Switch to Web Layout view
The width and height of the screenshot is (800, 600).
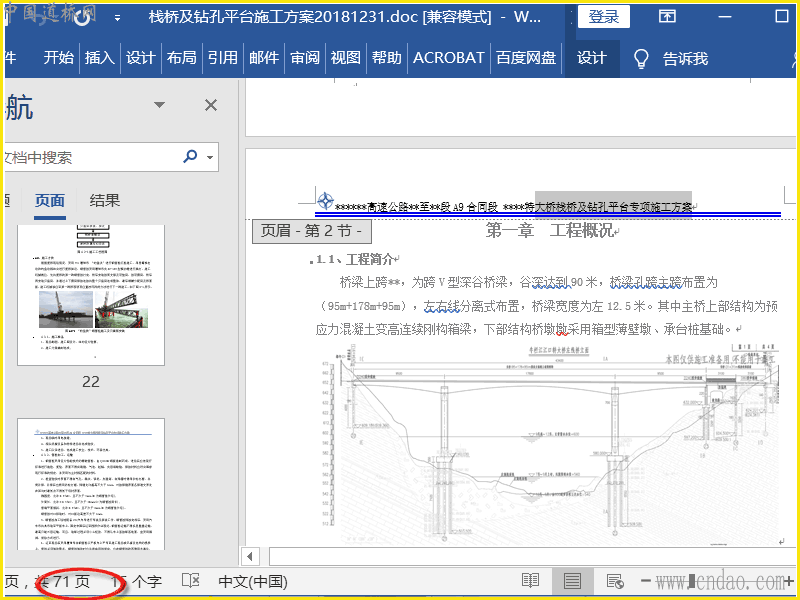[x=615, y=581]
